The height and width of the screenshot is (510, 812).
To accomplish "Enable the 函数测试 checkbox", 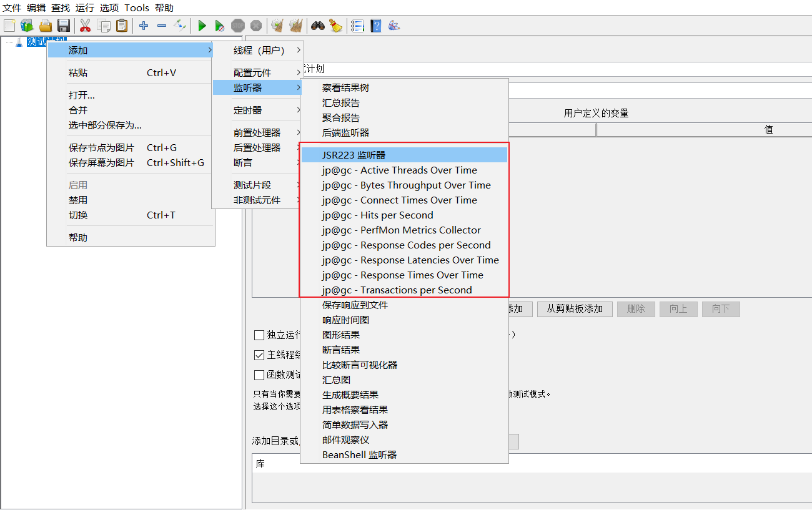I will click(x=259, y=375).
